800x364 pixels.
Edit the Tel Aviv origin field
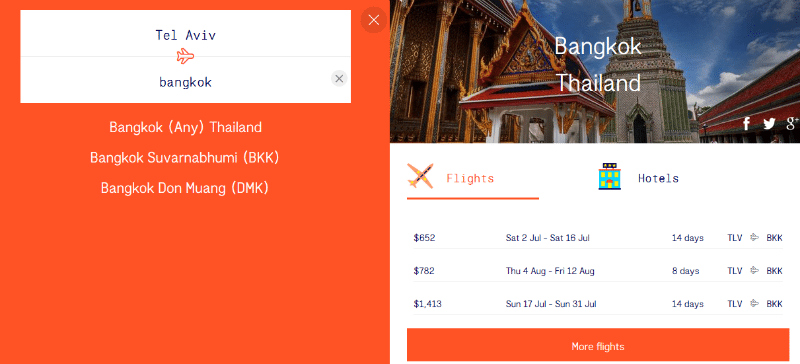coord(185,33)
